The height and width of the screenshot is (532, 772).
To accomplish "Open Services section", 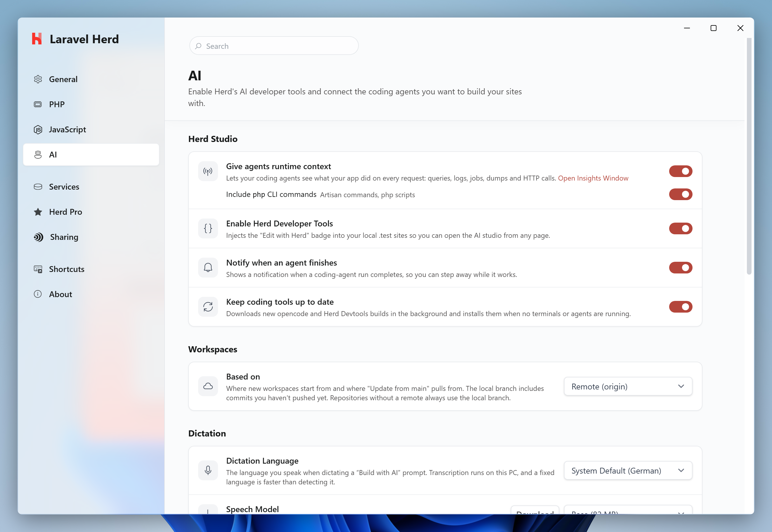I will coord(91,187).
